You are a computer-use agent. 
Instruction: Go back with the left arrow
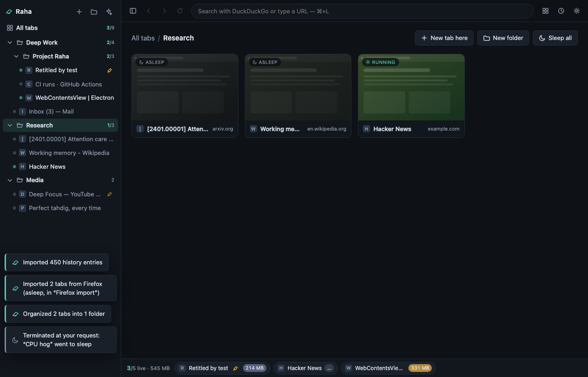tap(148, 11)
